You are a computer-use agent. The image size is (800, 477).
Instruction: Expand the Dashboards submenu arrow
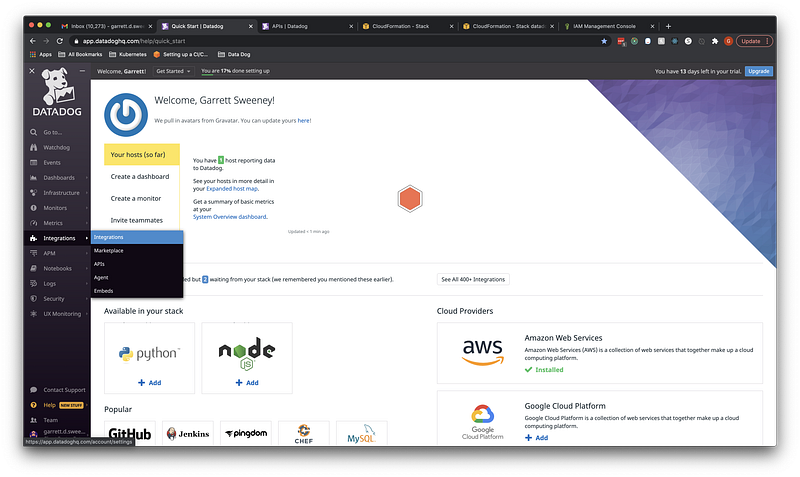87,178
